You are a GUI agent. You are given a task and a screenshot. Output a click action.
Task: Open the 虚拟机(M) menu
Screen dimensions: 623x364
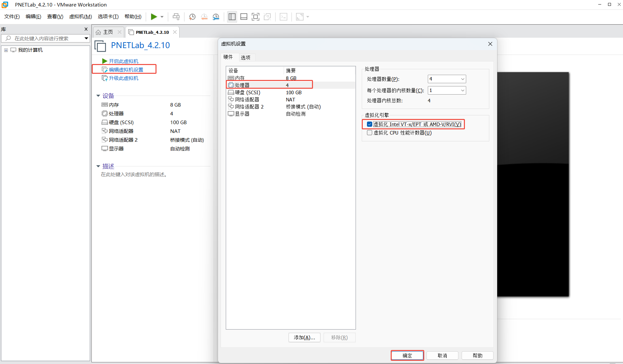click(80, 17)
